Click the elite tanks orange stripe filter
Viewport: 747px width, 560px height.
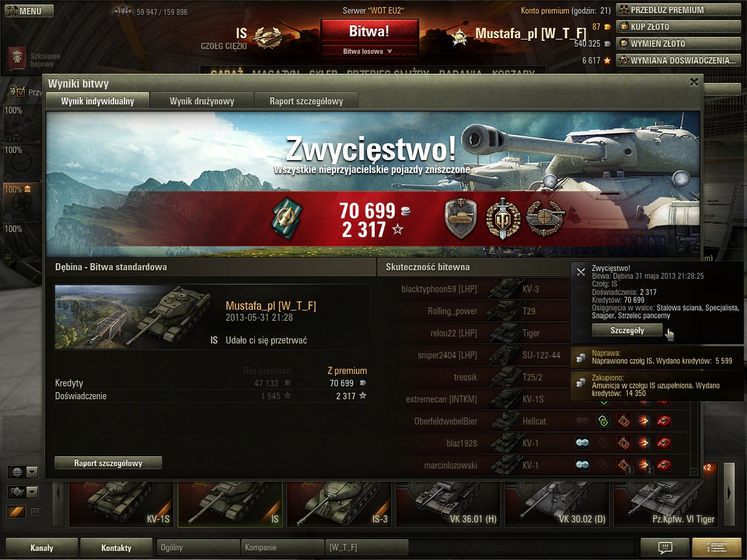coord(16,512)
